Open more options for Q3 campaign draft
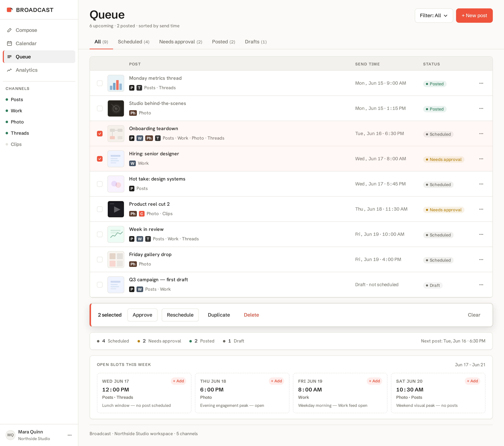 tap(481, 285)
